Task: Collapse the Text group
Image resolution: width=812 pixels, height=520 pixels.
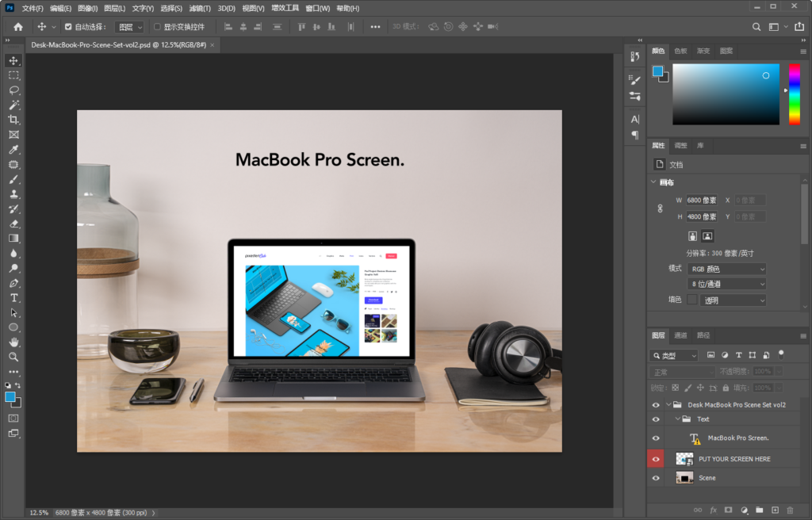Action: [677, 419]
